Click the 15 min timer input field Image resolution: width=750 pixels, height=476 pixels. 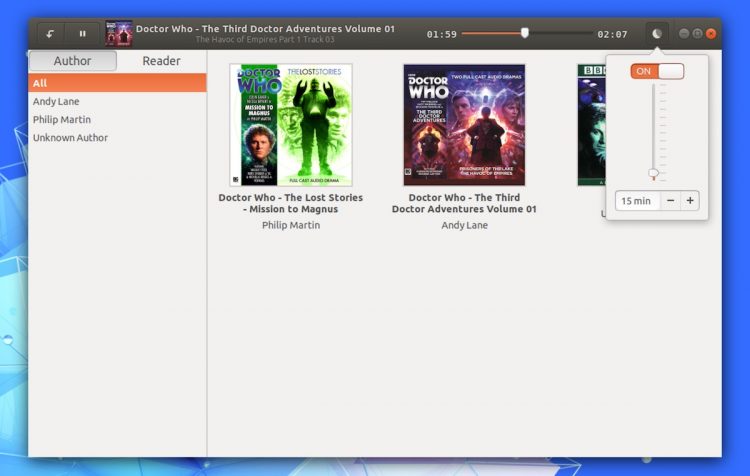[x=638, y=201]
